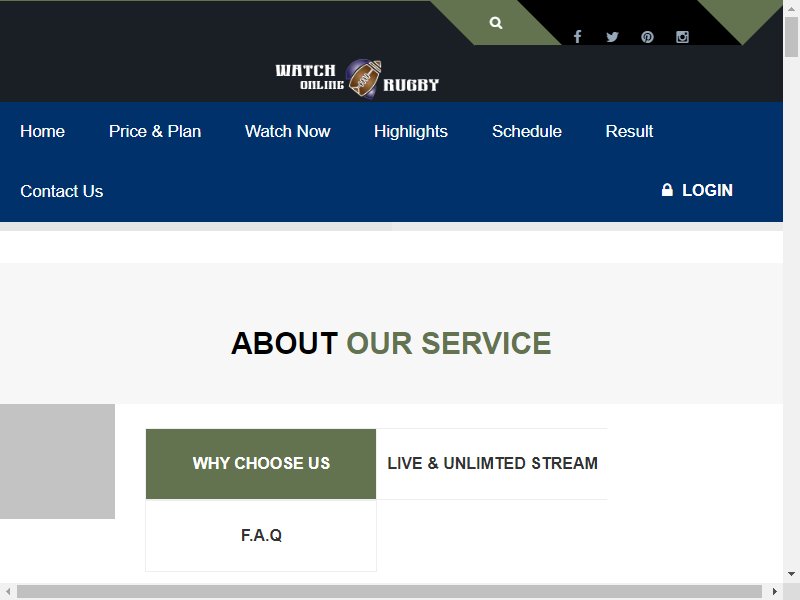Click the ABOUT OUR SERVICE heading
This screenshot has width=800, height=600.
(x=391, y=343)
